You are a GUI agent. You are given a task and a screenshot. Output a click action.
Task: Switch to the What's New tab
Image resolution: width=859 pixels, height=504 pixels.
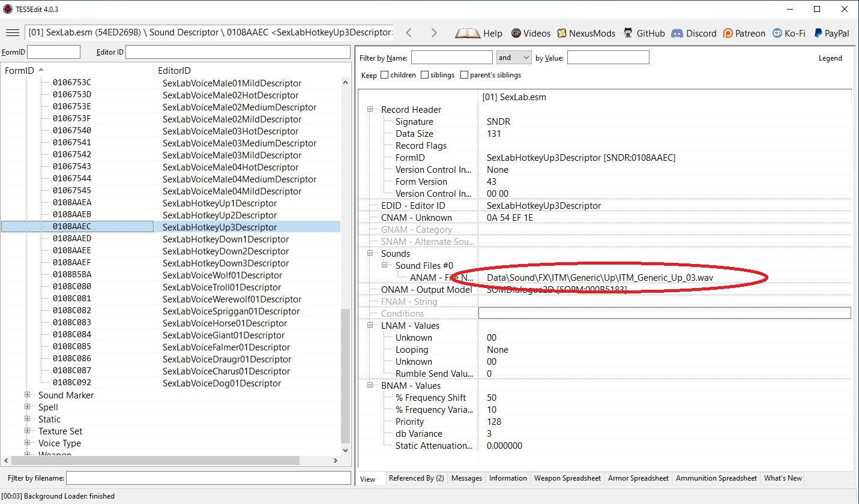783,478
